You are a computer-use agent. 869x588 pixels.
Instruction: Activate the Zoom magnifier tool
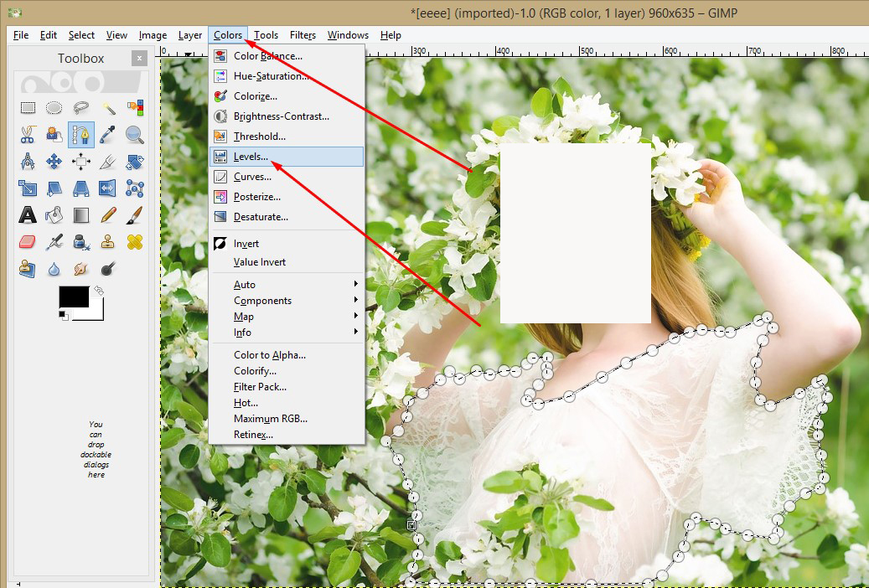135,135
